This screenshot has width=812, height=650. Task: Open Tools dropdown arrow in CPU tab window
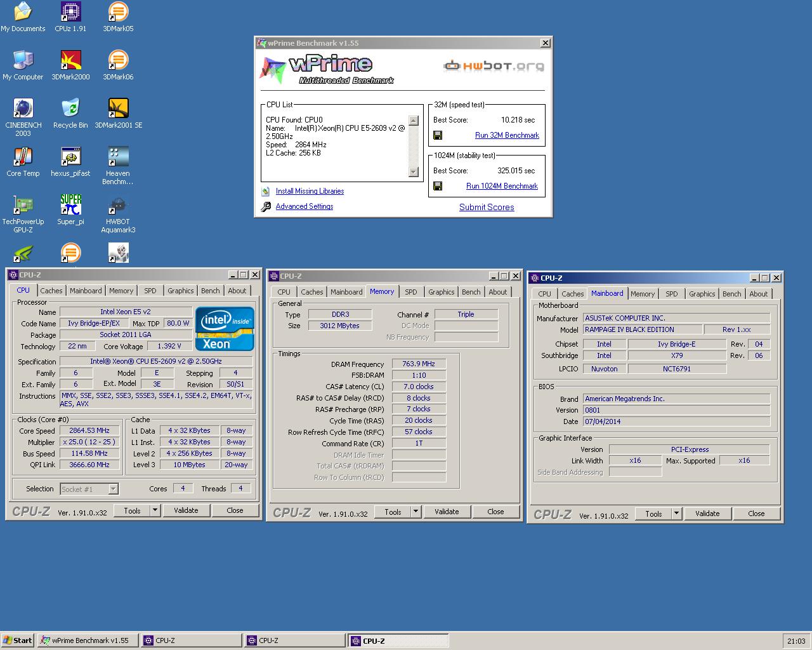155,510
